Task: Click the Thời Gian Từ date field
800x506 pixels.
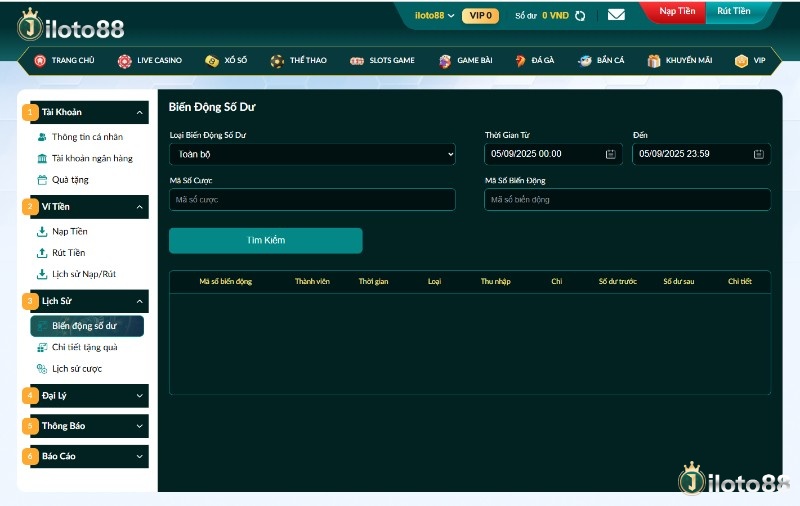Action: [x=553, y=154]
